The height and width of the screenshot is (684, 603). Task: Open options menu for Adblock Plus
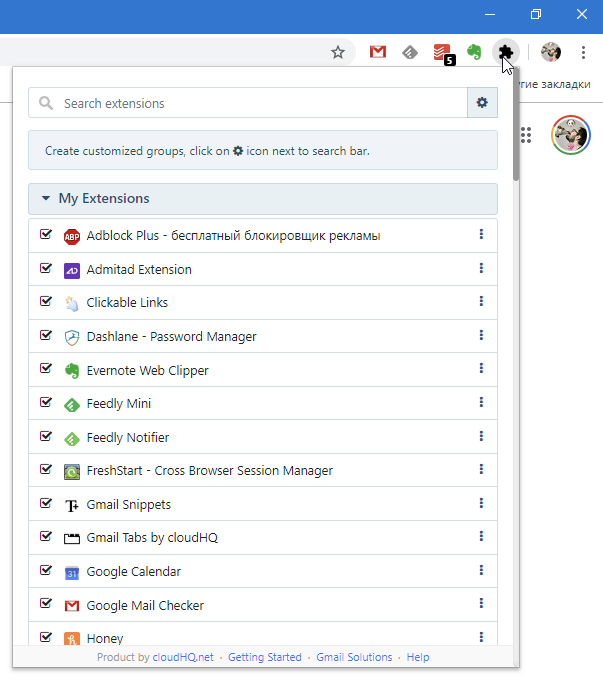click(x=481, y=234)
